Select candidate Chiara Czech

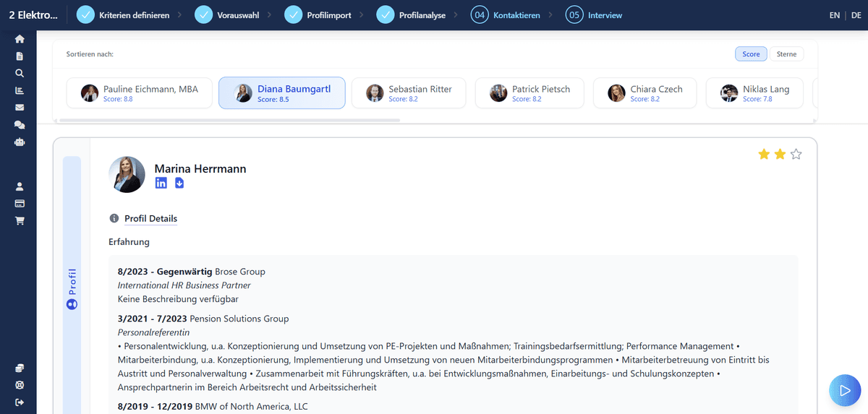tap(645, 93)
